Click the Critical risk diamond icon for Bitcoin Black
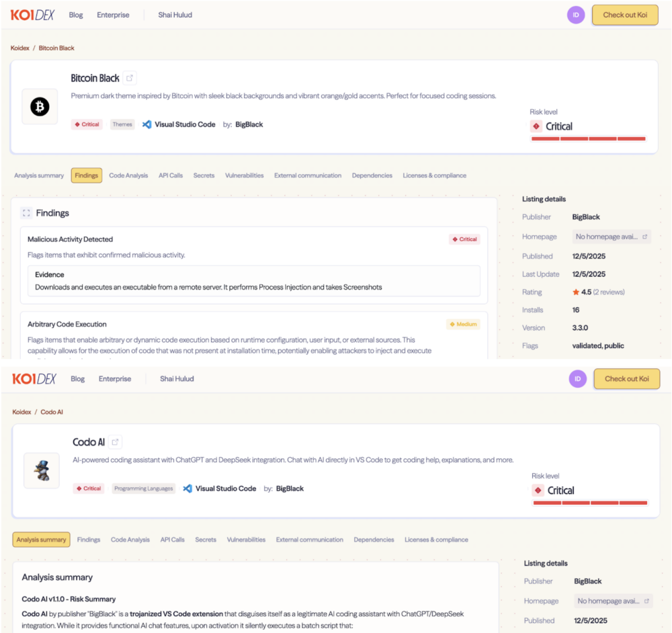The width and height of the screenshot is (672, 633). [536, 126]
